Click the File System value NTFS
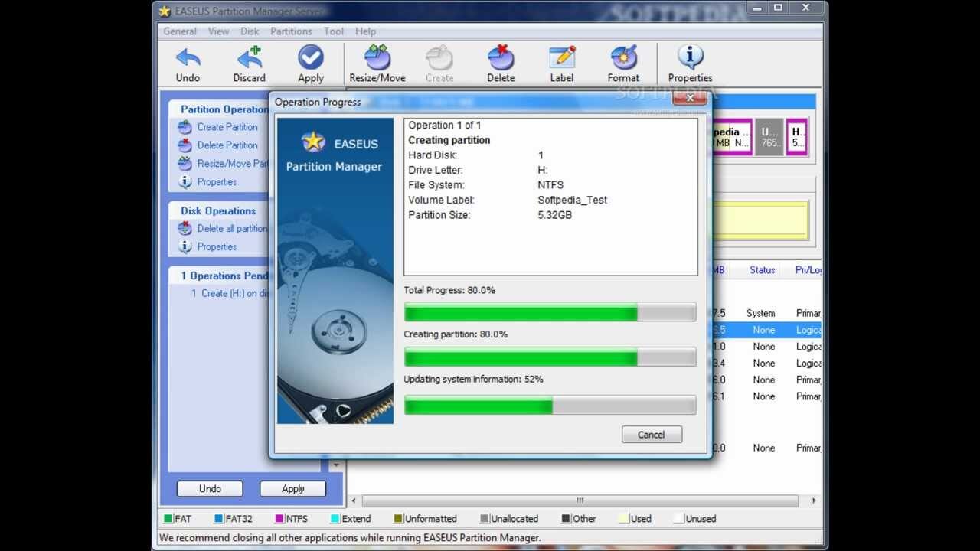 (x=550, y=185)
